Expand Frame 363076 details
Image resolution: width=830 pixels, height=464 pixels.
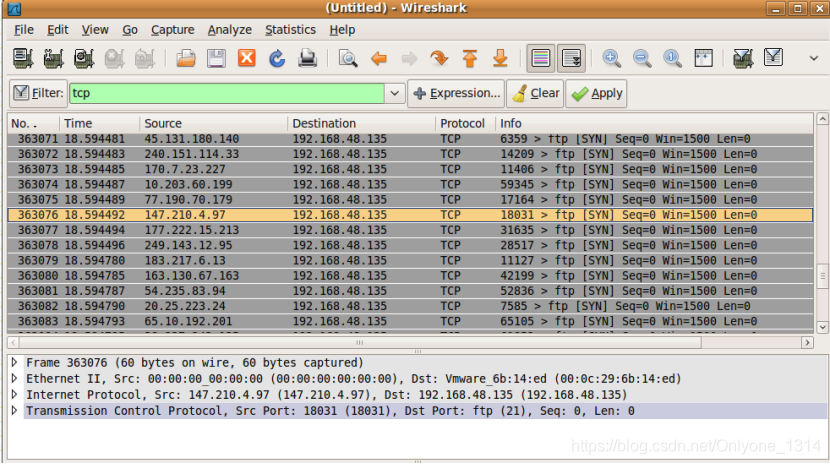tap(15, 362)
